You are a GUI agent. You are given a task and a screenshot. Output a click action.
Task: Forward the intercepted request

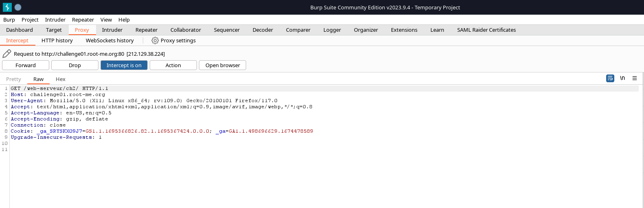(26, 65)
